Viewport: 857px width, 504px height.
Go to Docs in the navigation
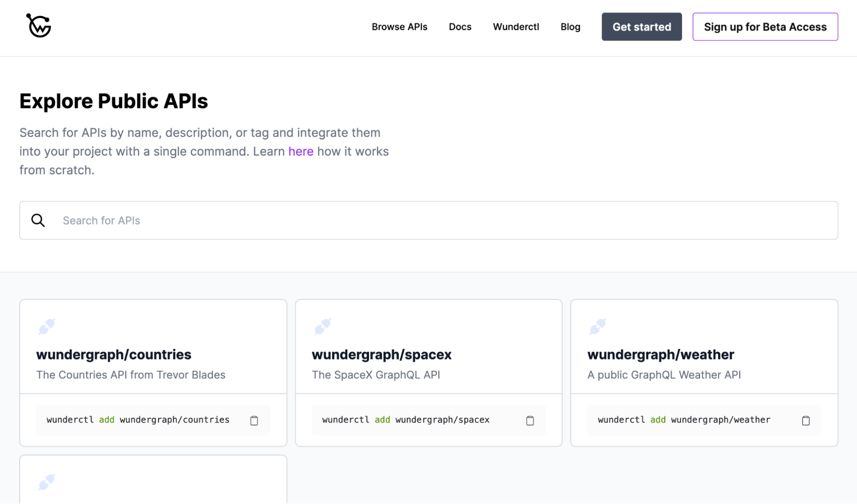click(x=460, y=27)
